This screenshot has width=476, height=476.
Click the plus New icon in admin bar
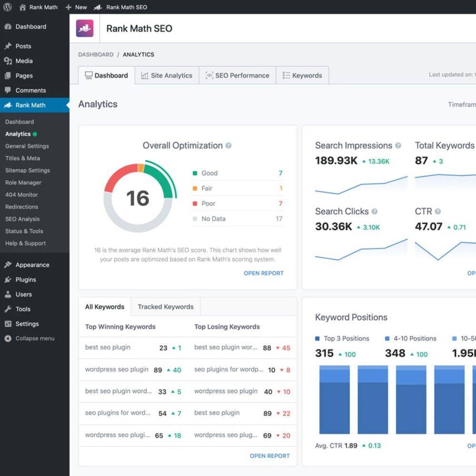pyautogui.click(x=69, y=7)
